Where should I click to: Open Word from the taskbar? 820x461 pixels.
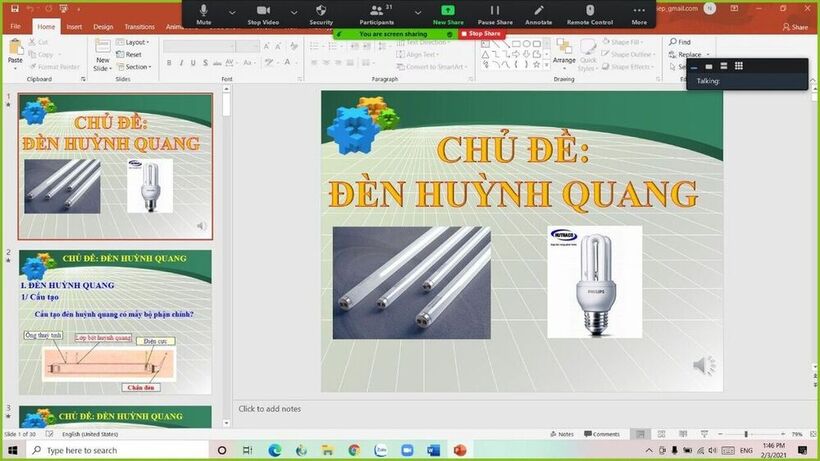click(434, 450)
